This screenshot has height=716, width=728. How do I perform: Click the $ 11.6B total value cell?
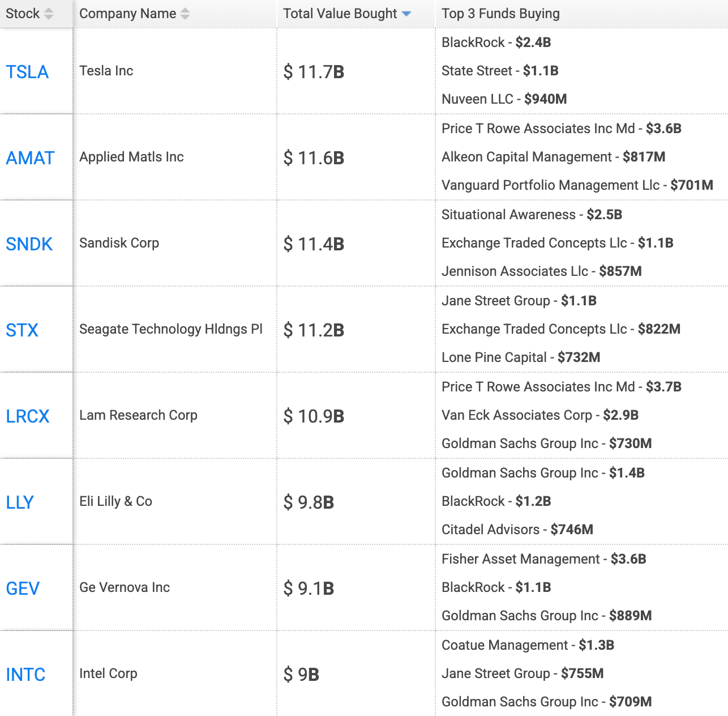[314, 158]
